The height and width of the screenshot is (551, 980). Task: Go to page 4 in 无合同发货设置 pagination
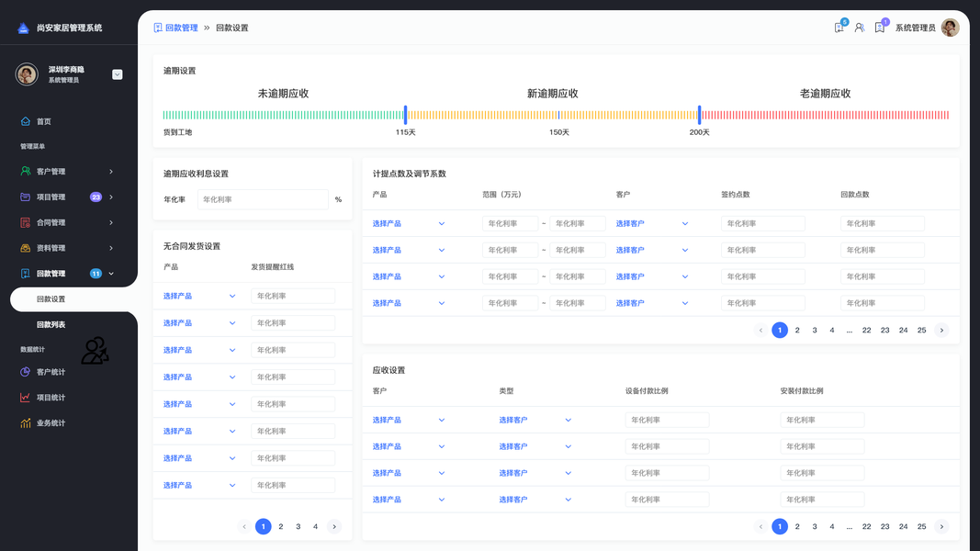(x=315, y=526)
